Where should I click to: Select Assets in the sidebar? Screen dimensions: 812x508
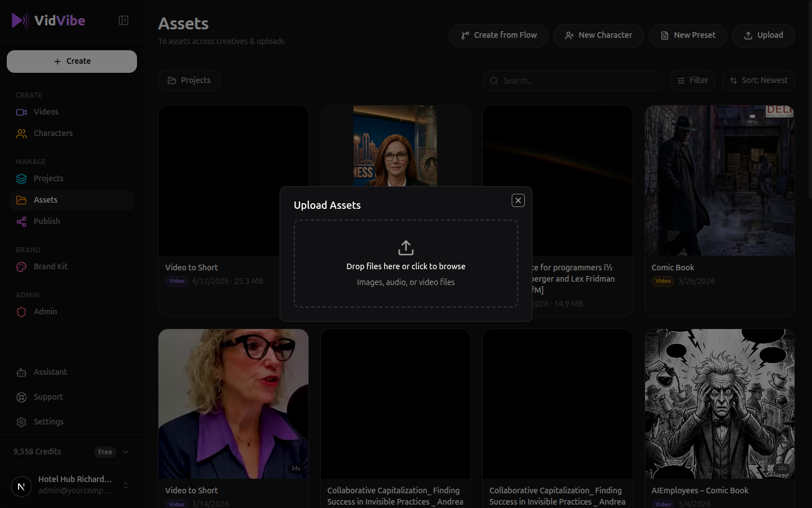[72, 200]
